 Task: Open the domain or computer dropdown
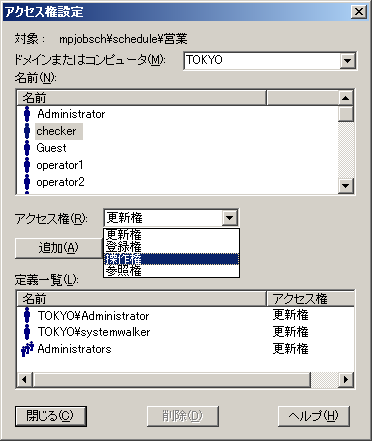348,61
